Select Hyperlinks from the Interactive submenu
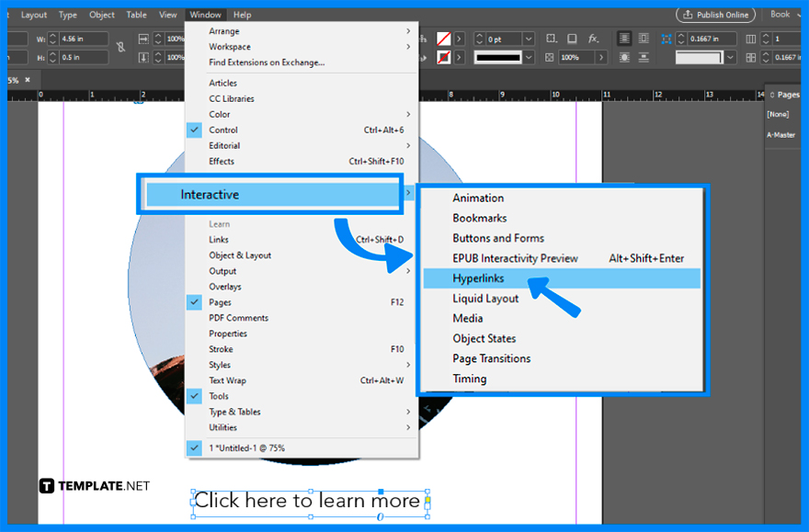This screenshot has height=532, width=809. [x=479, y=277]
